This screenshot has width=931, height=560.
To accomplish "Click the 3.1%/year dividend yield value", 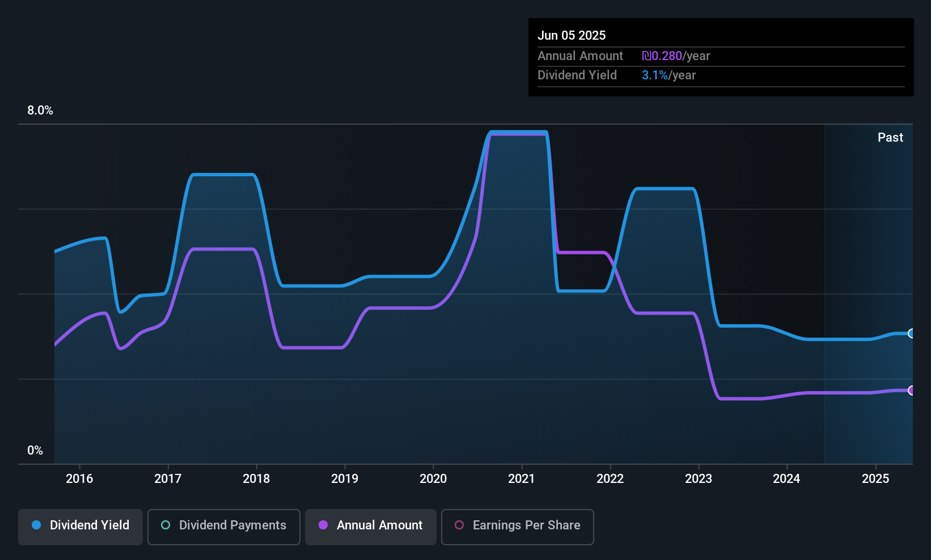I will (x=668, y=75).
